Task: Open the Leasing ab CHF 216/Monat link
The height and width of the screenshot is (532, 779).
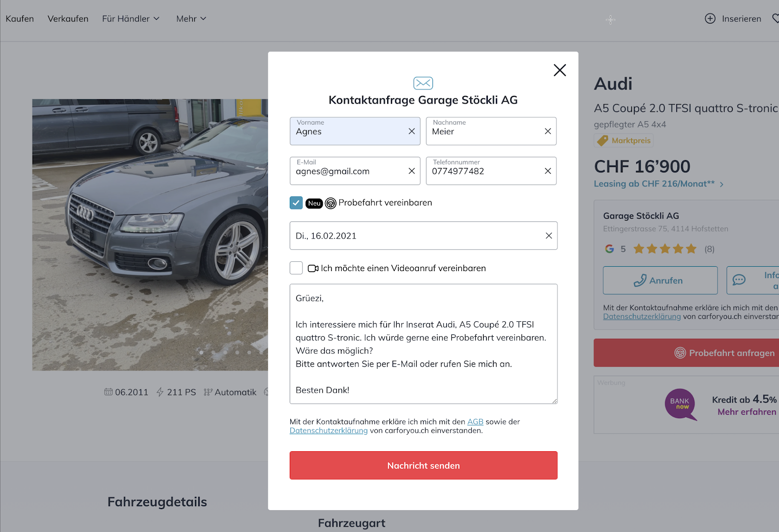Action: click(x=659, y=184)
